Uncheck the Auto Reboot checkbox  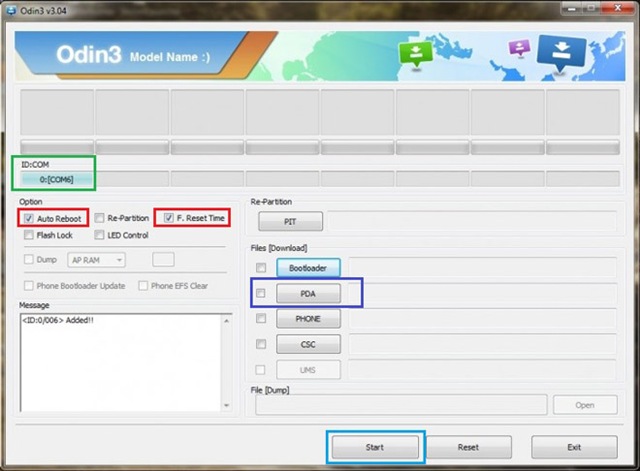tap(29, 218)
